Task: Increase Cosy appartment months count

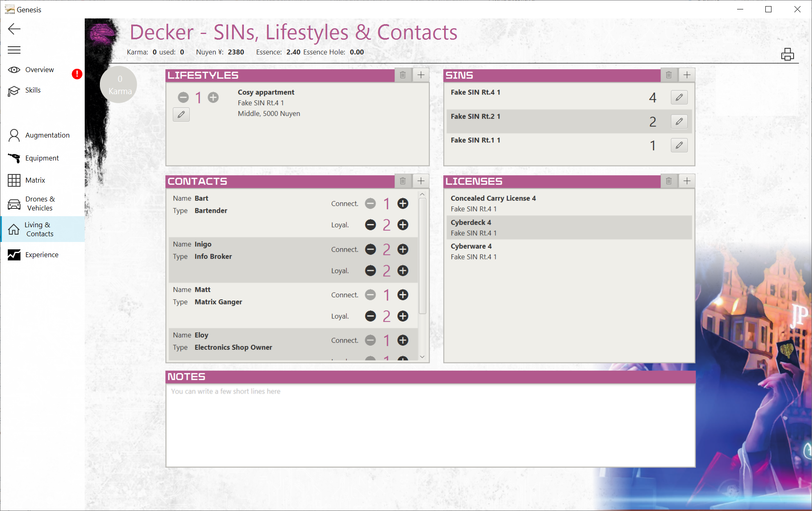Action: [x=213, y=97]
